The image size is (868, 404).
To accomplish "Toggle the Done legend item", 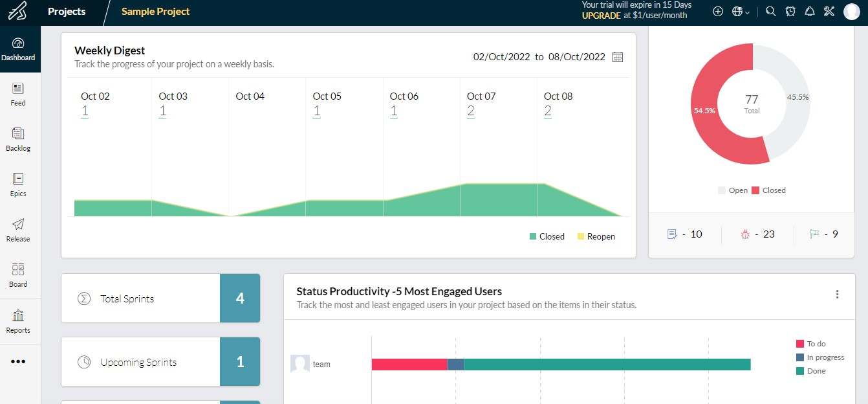I will (811, 371).
